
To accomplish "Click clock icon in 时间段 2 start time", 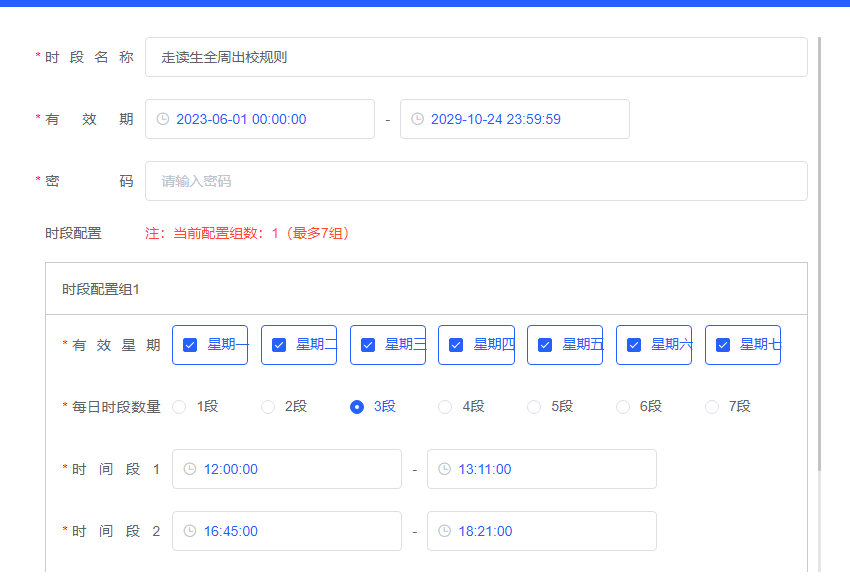I will click(190, 531).
